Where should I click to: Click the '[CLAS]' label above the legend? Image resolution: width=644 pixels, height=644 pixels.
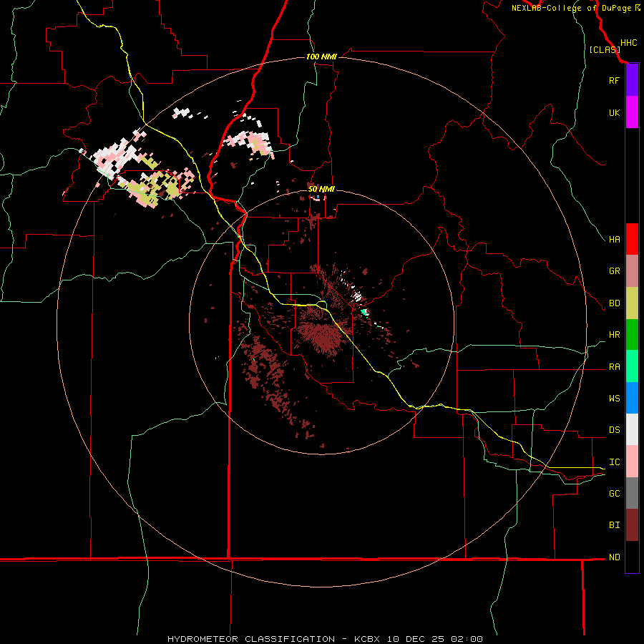click(605, 50)
